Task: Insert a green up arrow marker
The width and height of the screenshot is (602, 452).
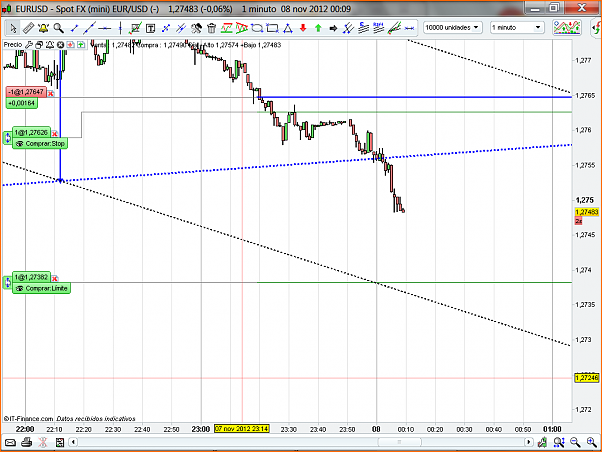Action: [x=318, y=28]
